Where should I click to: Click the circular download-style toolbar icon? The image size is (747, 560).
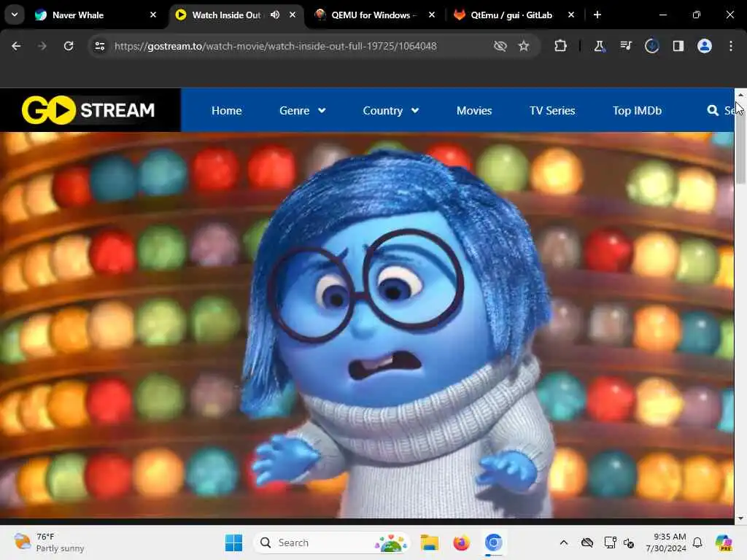click(x=651, y=46)
